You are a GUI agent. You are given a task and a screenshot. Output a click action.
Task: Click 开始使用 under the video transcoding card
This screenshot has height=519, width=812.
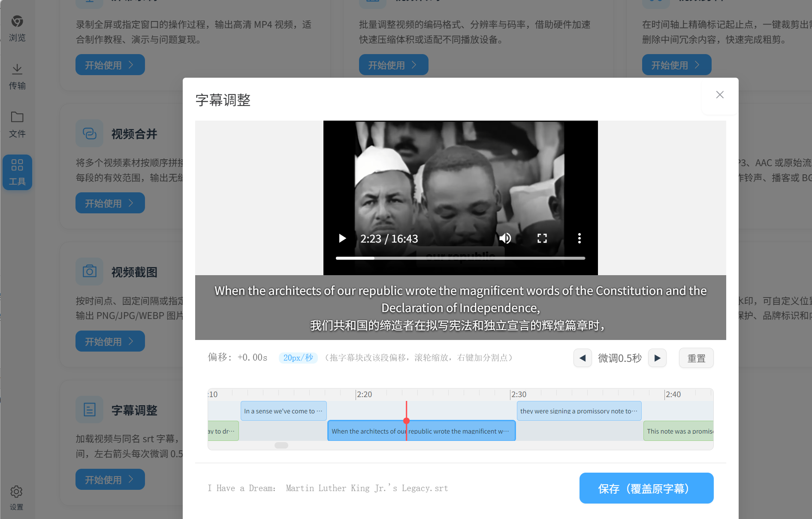pyautogui.click(x=393, y=65)
